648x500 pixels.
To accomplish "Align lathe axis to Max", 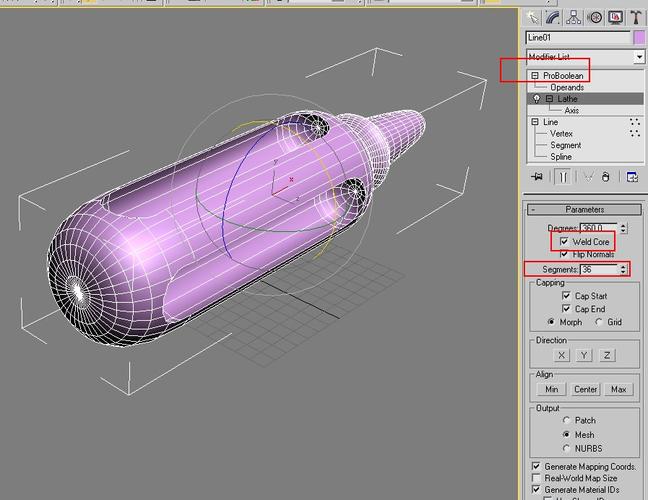I will point(619,389).
